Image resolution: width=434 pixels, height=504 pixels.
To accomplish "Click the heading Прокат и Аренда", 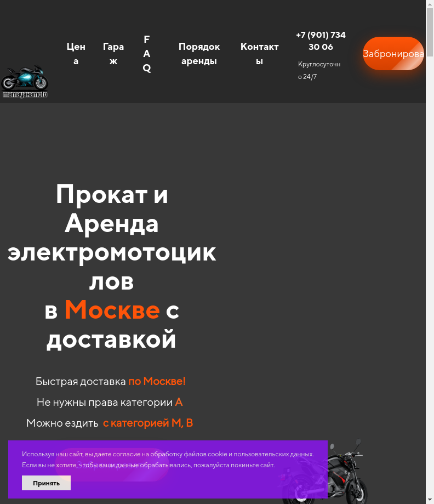I will 111,208.
